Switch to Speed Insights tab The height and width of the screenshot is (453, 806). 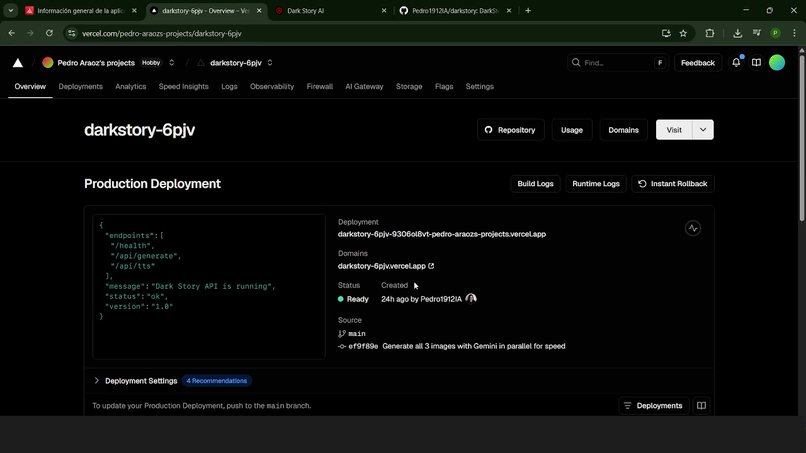[x=184, y=86]
